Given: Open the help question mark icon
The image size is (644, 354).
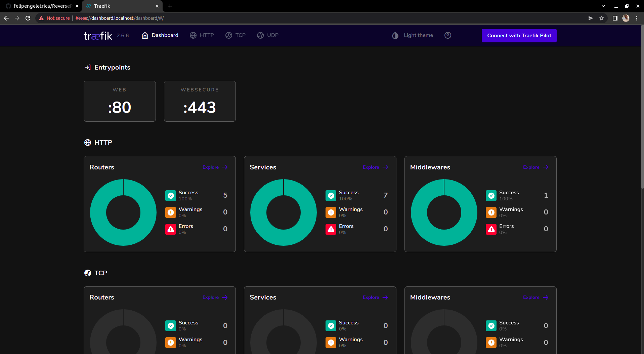Looking at the screenshot, I should tap(448, 35).
